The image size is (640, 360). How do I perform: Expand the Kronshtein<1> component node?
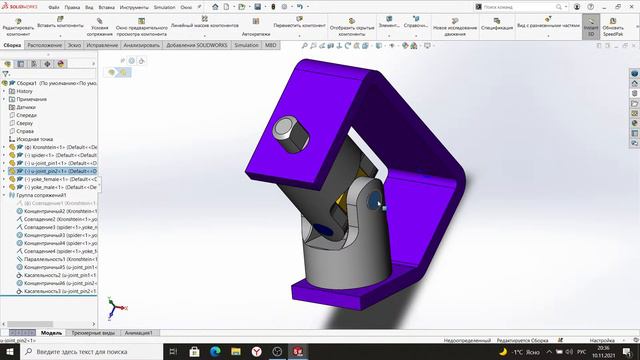(x=4, y=147)
